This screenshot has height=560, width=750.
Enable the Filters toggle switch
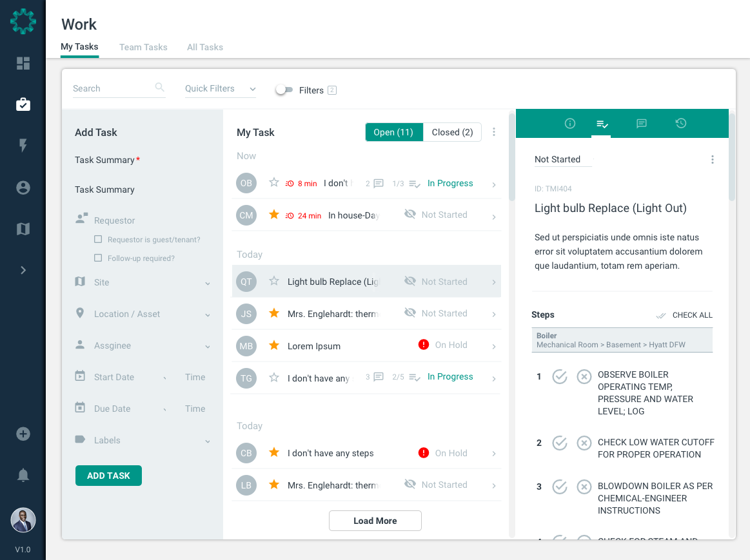[284, 90]
